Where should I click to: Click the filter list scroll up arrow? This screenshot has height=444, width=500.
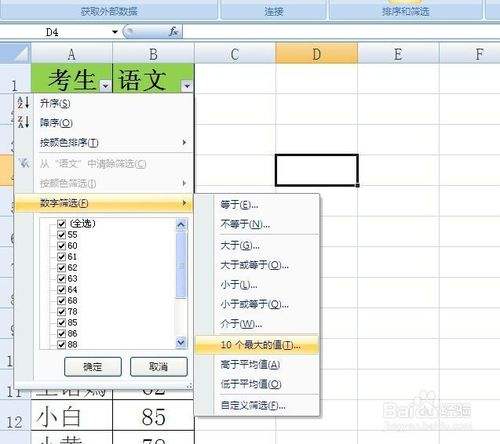181,225
